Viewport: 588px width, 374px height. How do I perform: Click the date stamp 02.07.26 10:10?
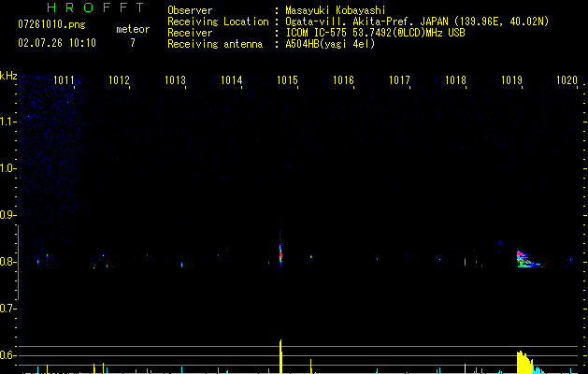pyautogui.click(x=57, y=43)
